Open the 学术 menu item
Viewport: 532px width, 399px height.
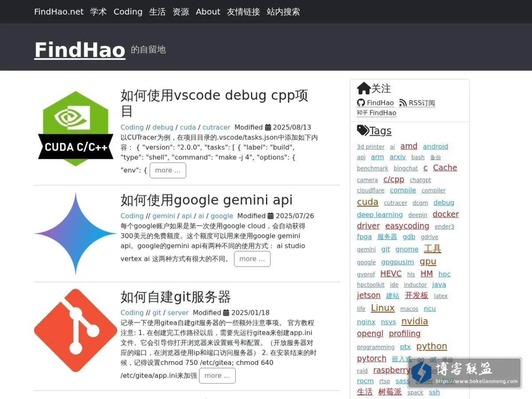coord(98,12)
